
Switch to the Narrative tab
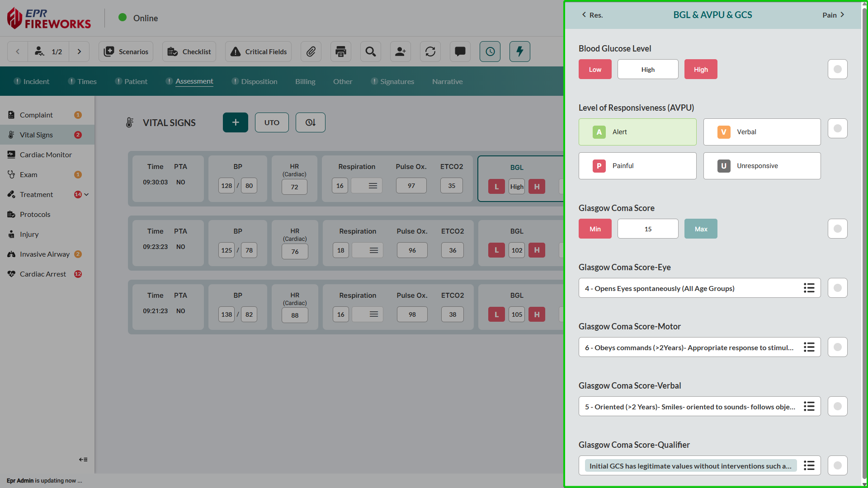point(447,81)
